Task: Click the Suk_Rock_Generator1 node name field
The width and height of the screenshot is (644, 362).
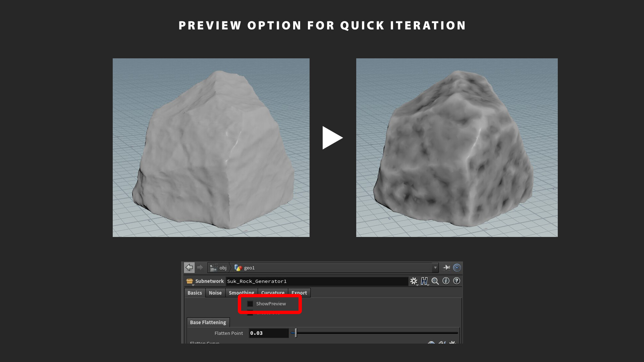Action: tap(317, 281)
